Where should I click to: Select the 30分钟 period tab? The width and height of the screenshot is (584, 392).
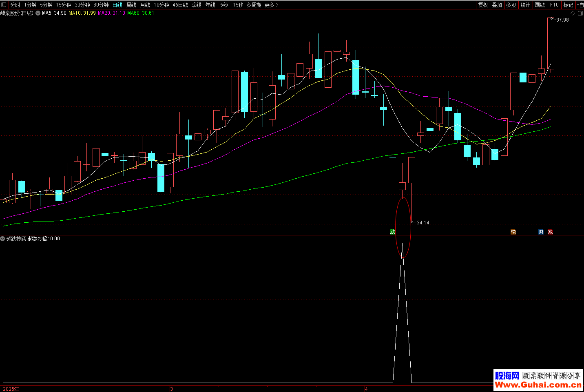[x=82, y=5]
